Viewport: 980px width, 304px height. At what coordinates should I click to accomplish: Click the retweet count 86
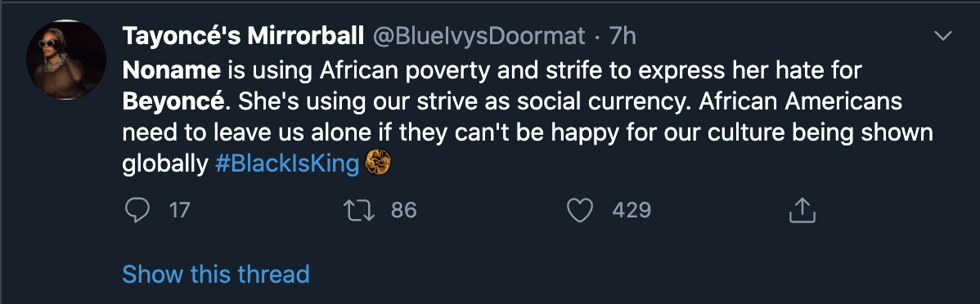[403, 210]
